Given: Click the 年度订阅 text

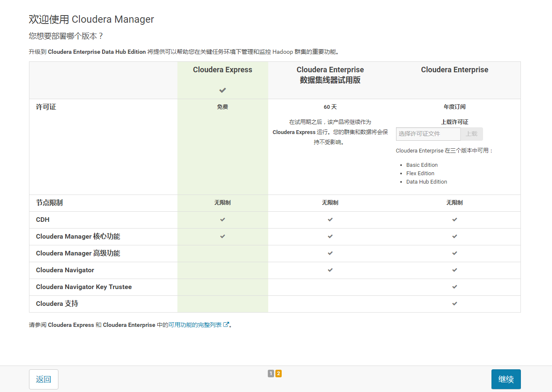Looking at the screenshot, I should point(454,107).
